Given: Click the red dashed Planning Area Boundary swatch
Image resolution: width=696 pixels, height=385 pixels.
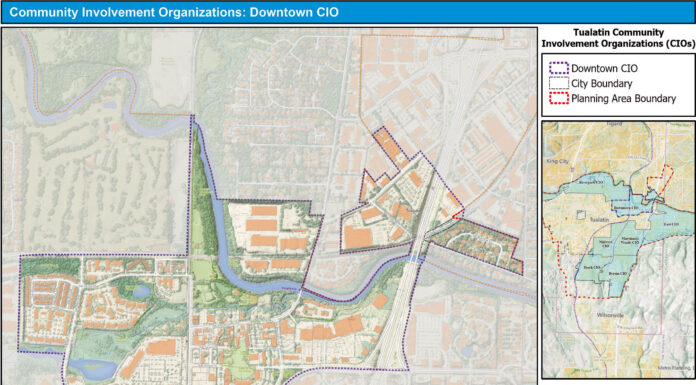Looking at the screenshot, I should (x=558, y=98).
